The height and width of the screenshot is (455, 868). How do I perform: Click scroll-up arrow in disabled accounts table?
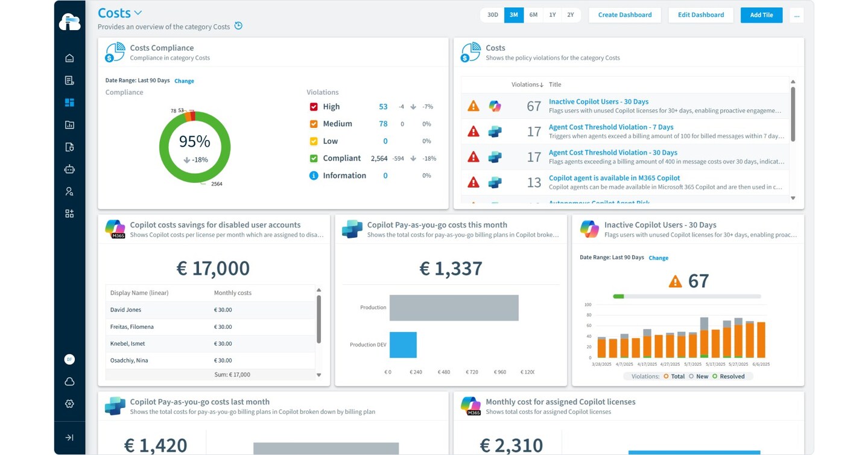click(x=319, y=290)
